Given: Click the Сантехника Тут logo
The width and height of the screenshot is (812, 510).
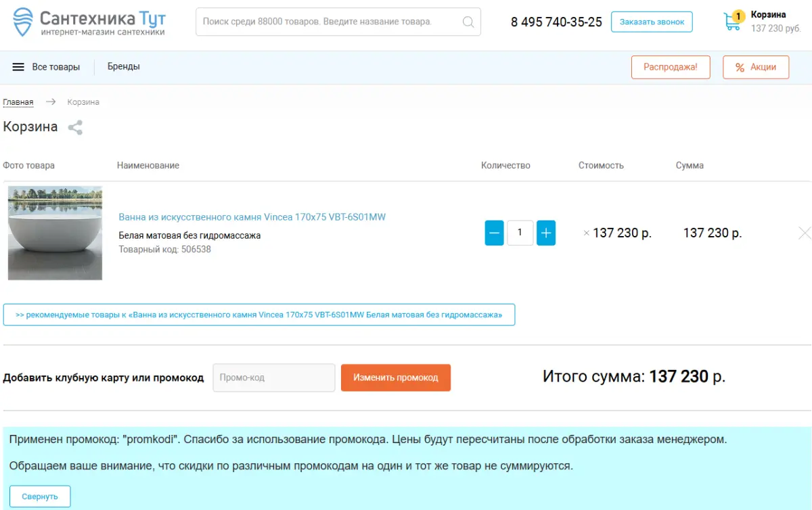Looking at the screenshot, I should 89,22.
